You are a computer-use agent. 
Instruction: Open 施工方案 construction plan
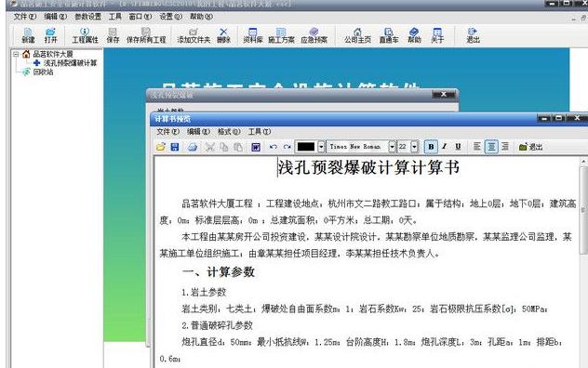click(281, 35)
